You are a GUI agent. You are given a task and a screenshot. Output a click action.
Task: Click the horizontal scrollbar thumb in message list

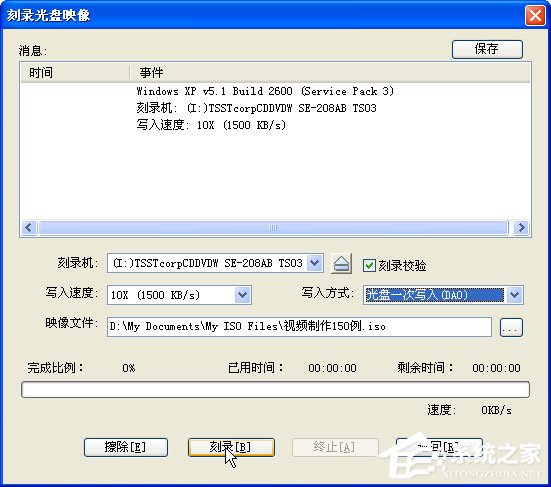[x=273, y=227]
